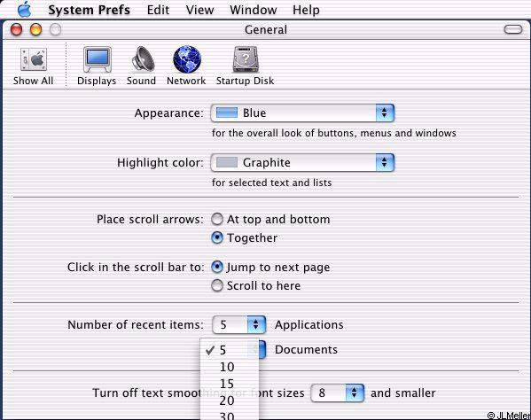Click the Graphite highlight color swatch
The image size is (531, 420).
click(227, 162)
